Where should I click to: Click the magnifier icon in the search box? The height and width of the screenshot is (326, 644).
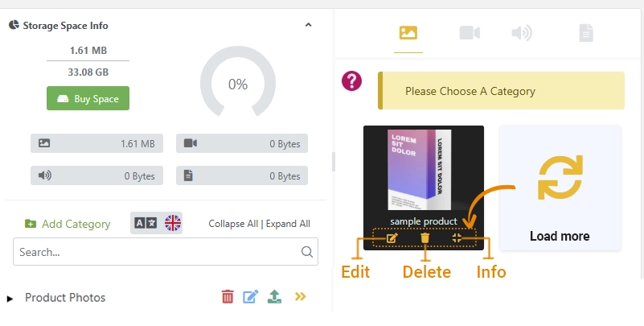coord(307,252)
